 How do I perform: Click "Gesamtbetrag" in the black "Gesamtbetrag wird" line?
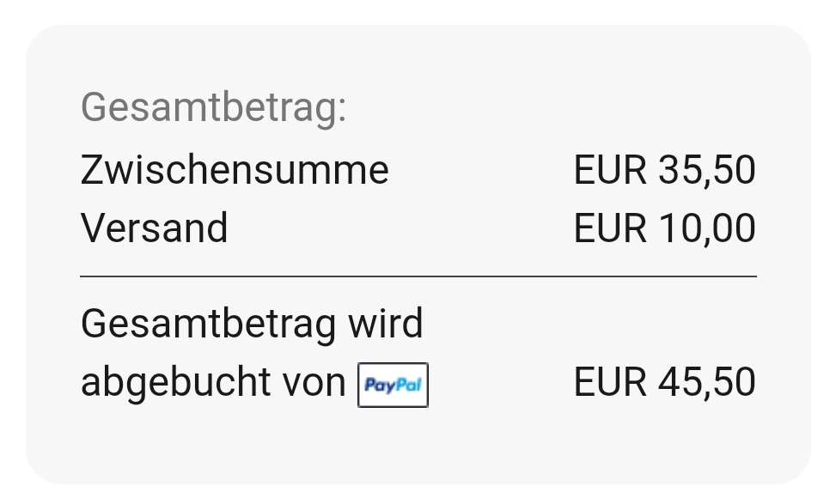(208, 325)
